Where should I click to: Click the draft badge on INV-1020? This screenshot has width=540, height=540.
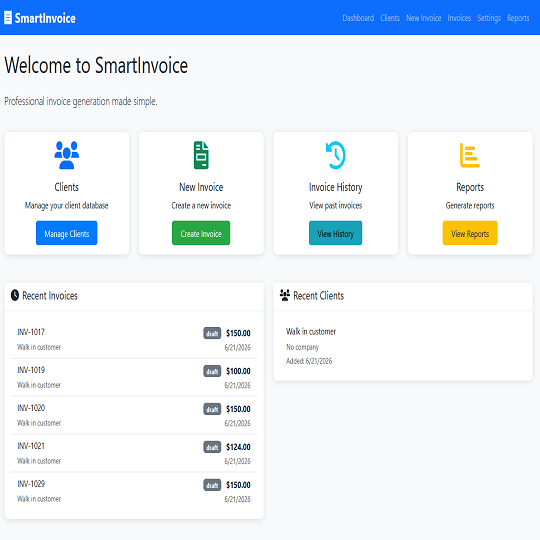click(x=212, y=409)
